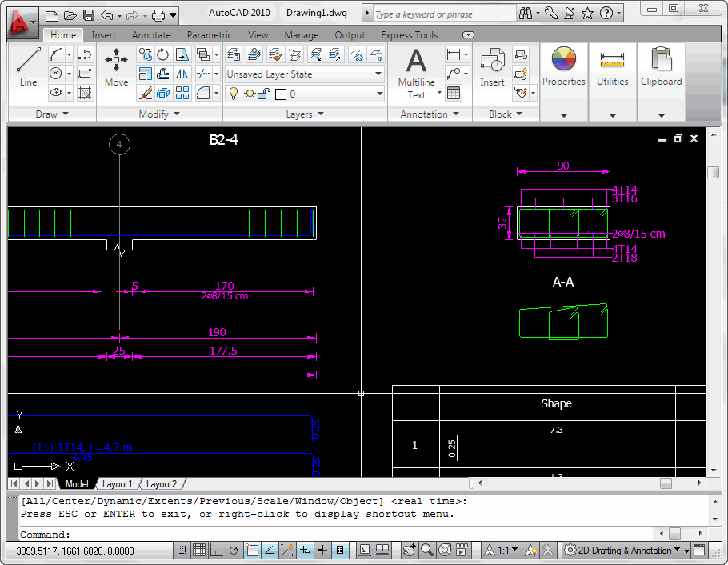
Task: Click the Rotate tool icon
Action: coord(163,54)
